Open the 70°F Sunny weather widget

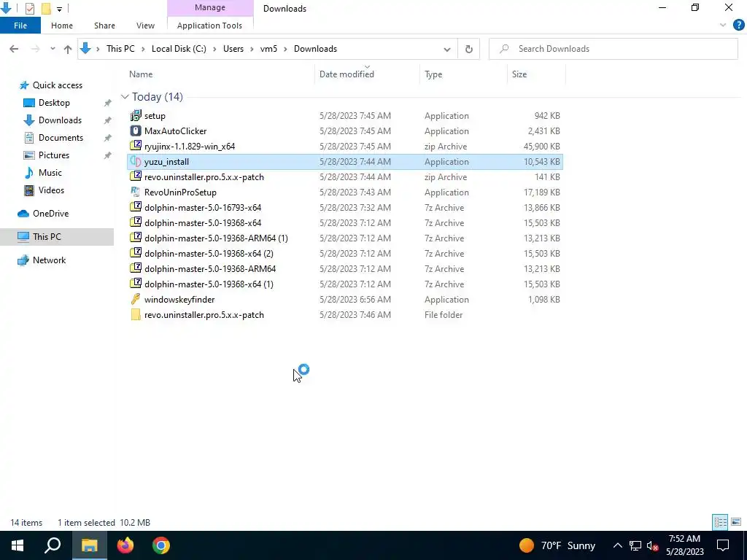(x=557, y=545)
